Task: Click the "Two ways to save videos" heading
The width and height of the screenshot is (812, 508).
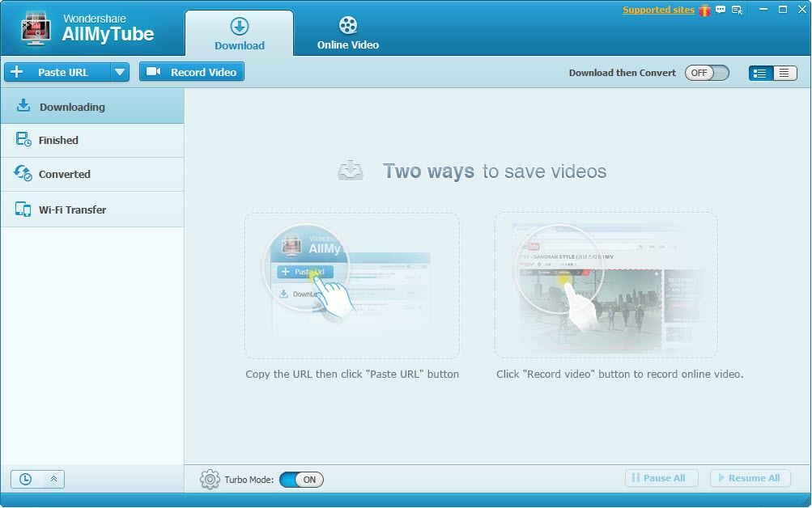Action: tap(495, 171)
